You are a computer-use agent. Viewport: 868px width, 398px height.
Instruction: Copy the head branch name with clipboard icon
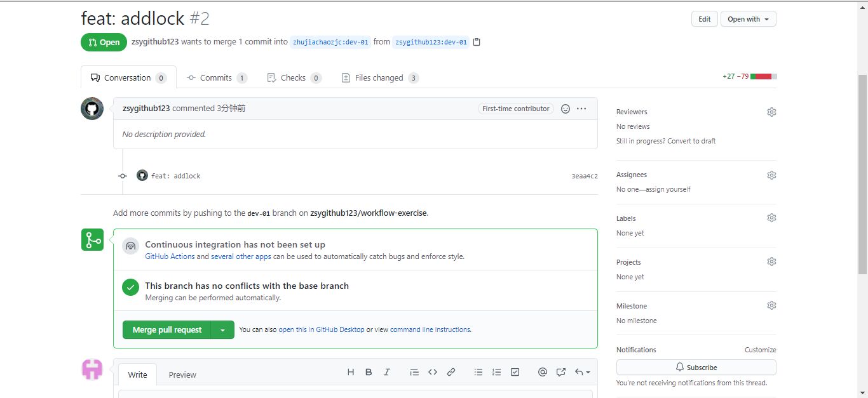pos(477,43)
